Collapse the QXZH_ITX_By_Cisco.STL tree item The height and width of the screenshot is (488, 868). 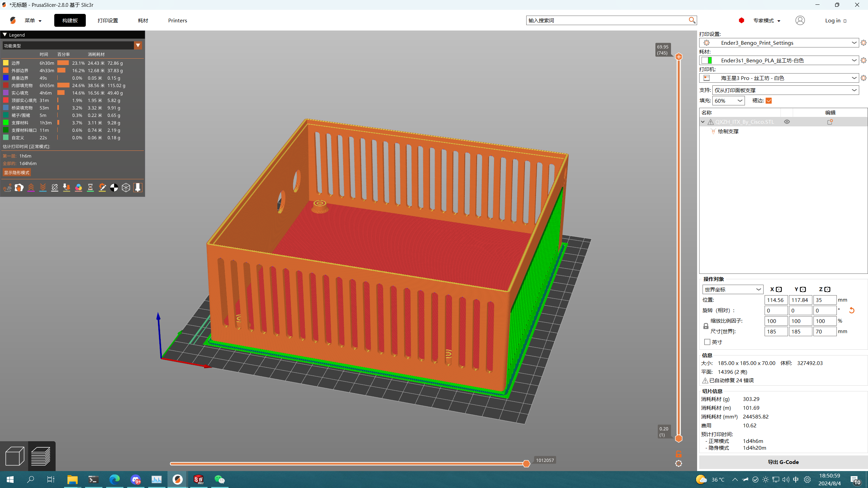703,122
